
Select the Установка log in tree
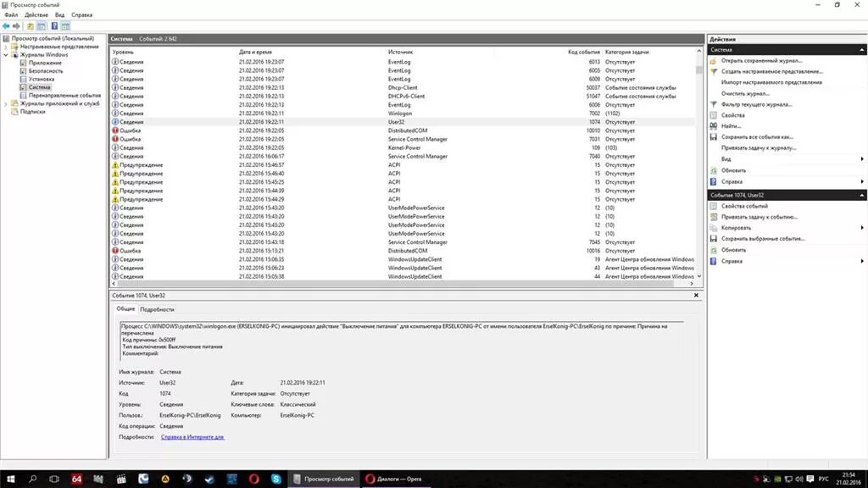42,79
